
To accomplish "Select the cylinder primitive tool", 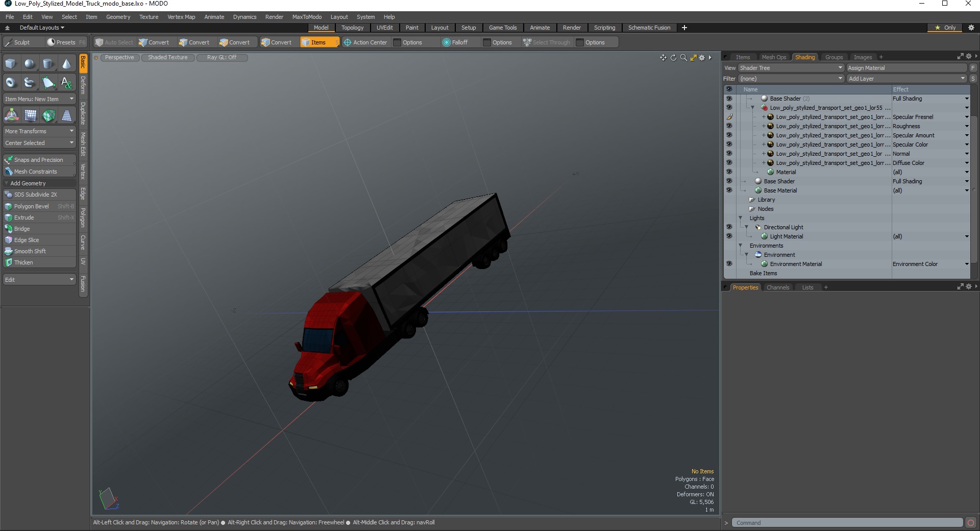I will point(48,64).
